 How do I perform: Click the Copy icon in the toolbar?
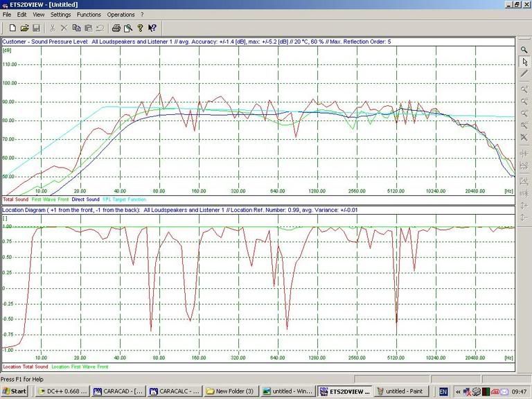click(x=77, y=28)
